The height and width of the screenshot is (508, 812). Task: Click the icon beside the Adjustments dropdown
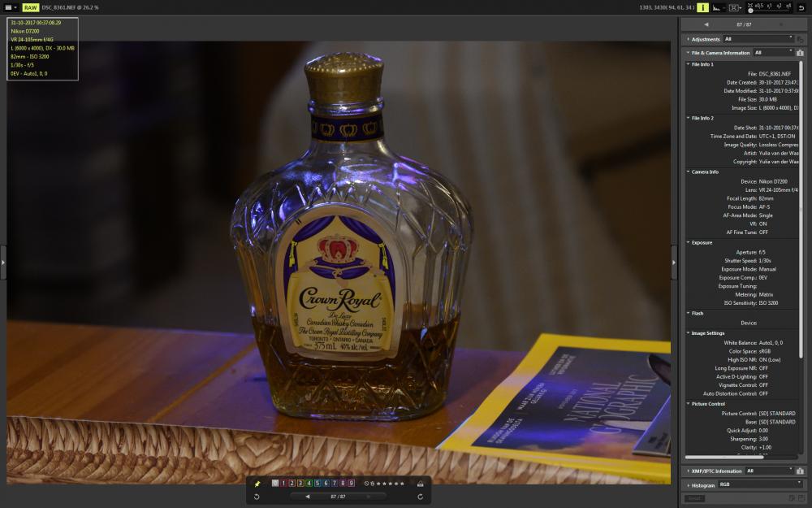coord(800,39)
